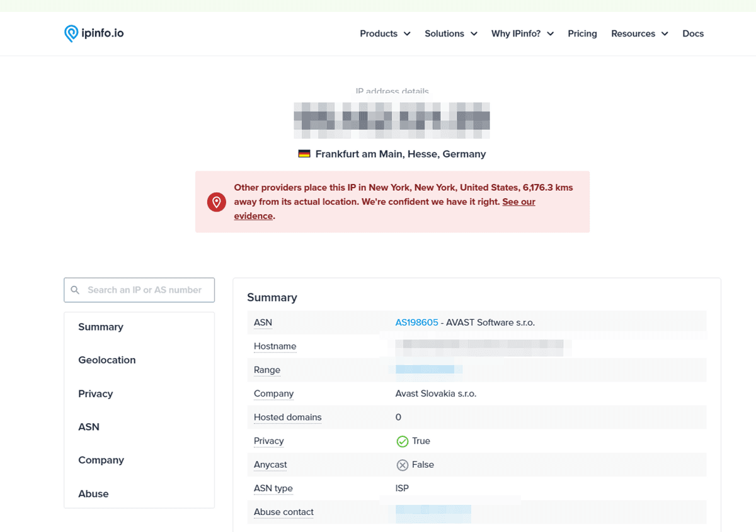
Task: Click the blurred IP address heading
Action: [392, 120]
